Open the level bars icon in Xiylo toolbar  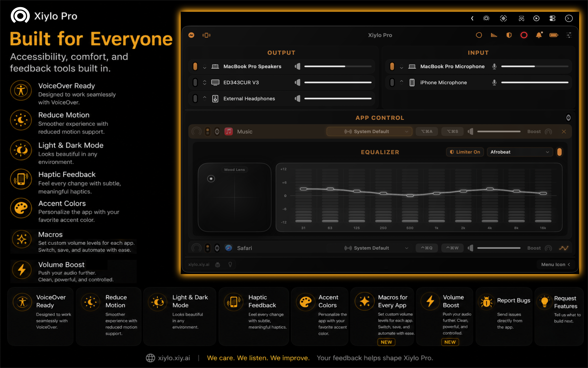[494, 35]
